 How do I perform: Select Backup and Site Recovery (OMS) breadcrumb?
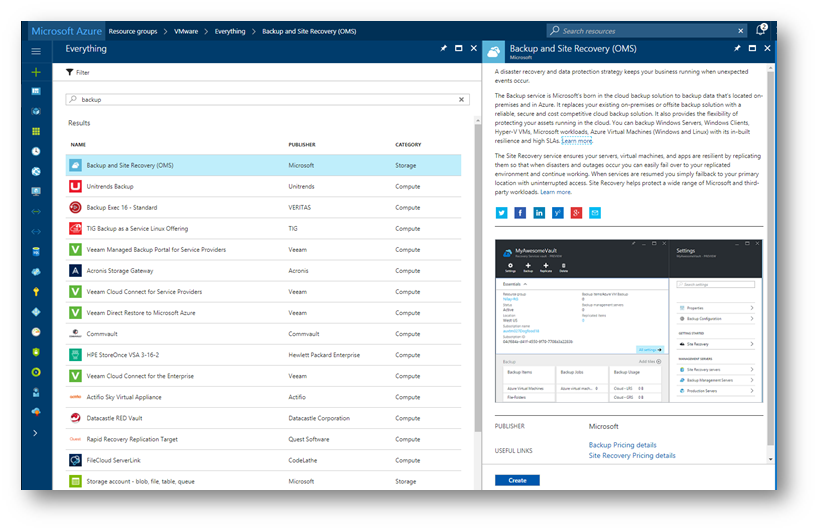309,31
